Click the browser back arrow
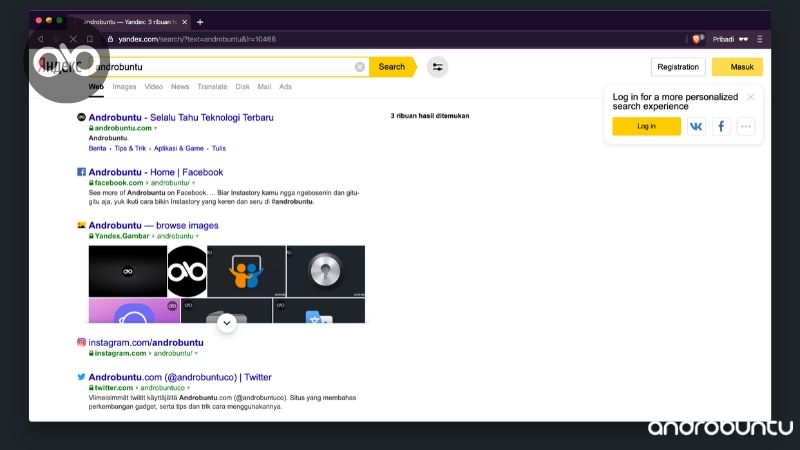800x450 pixels. pos(40,39)
